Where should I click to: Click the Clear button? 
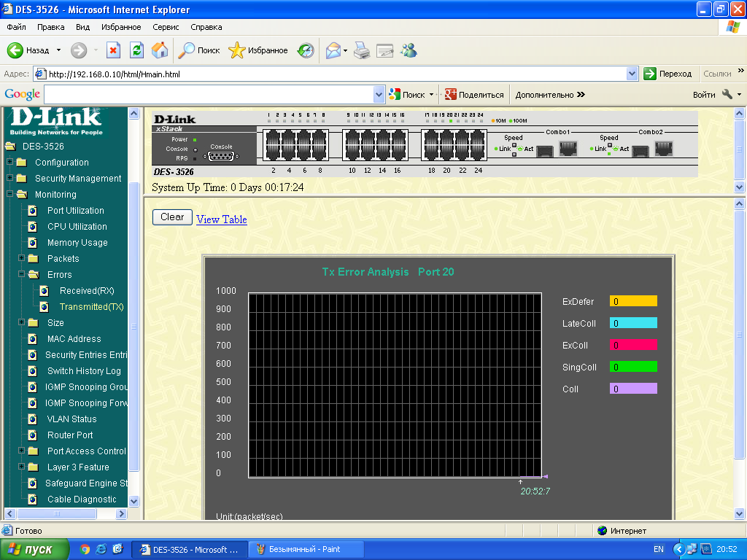pyautogui.click(x=172, y=217)
